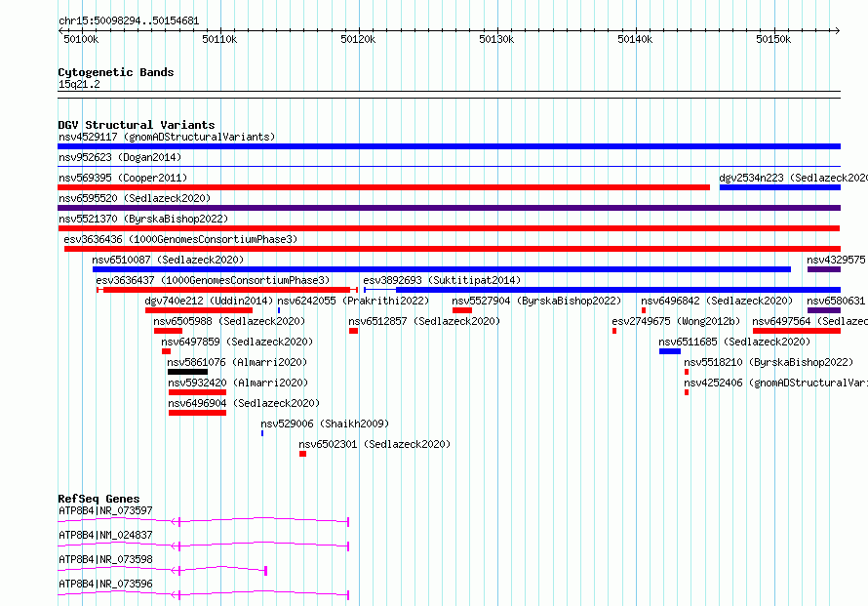
Task: Click the nsv6496842 (Sedlazeck2020) label
Action: [717, 301]
